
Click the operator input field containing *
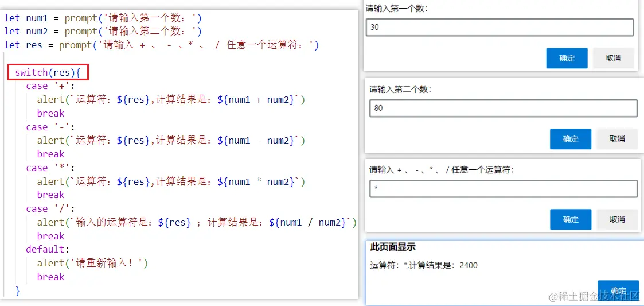coord(503,188)
